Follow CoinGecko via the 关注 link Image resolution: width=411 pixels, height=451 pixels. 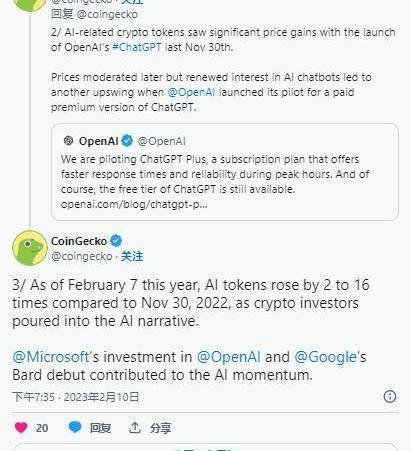click(x=132, y=256)
